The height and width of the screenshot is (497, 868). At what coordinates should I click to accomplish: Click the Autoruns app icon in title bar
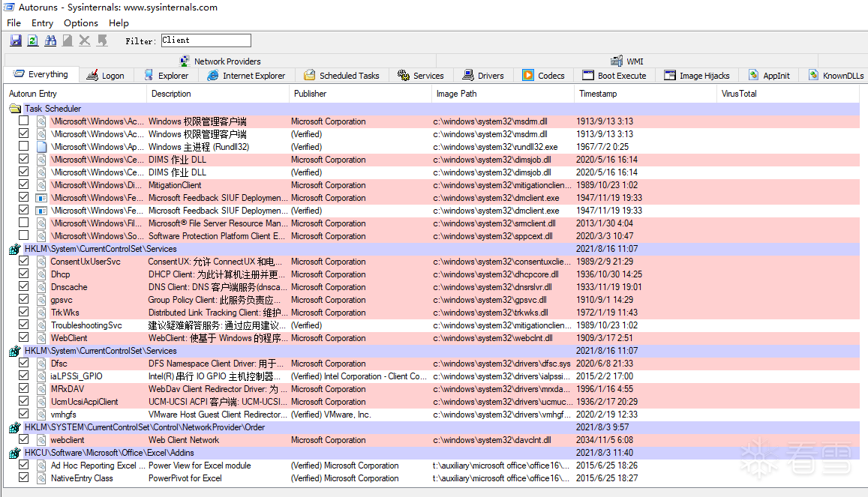(x=9, y=7)
